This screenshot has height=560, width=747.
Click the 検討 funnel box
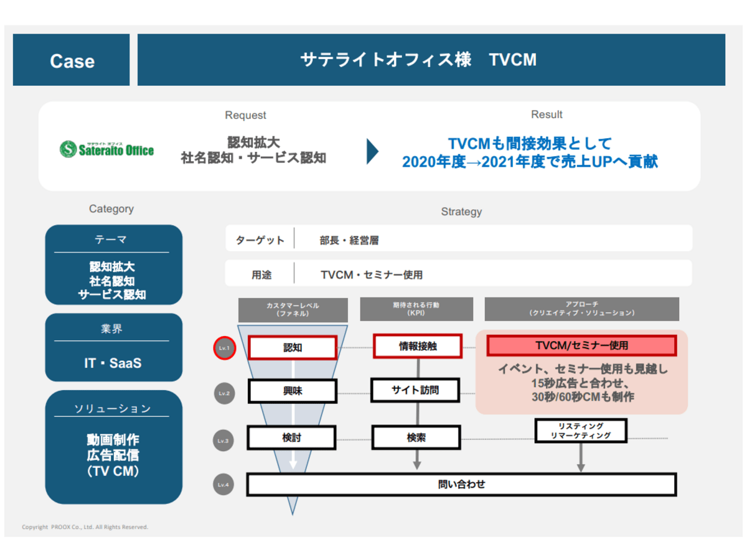point(291,437)
